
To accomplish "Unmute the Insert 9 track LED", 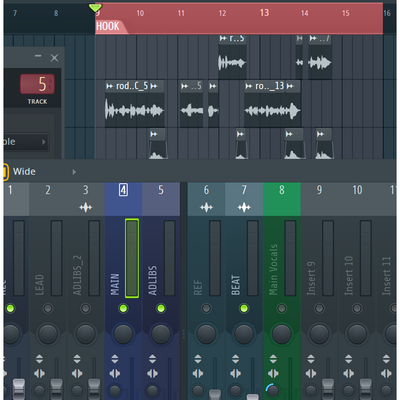I will coord(319,308).
